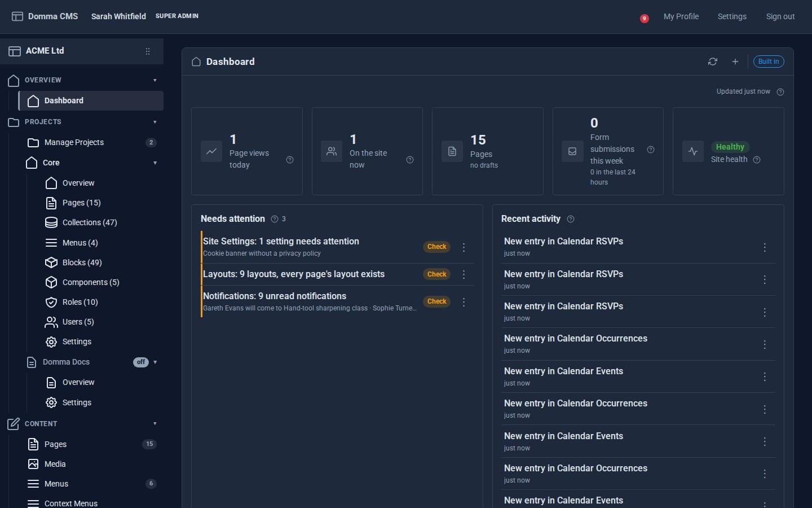Open Users (5) under Core
This screenshot has width=812, height=508.
[x=78, y=322]
